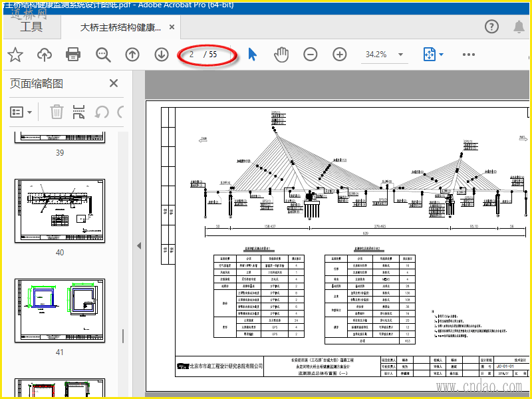Go to previous page with up arrow
The image size is (532, 399).
132,55
